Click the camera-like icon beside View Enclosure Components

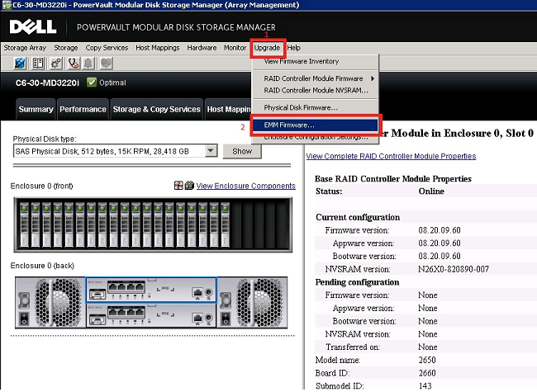189,186
